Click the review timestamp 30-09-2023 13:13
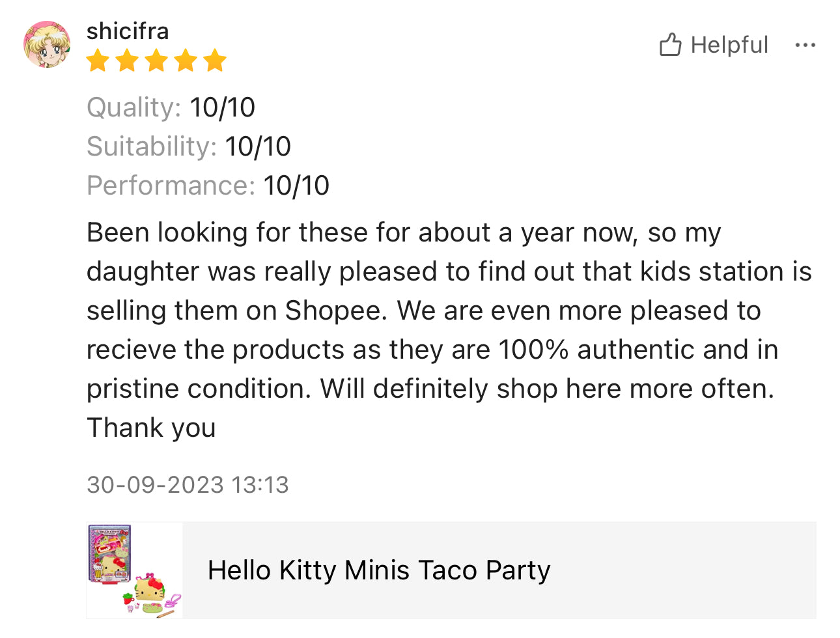Image resolution: width=840 pixels, height=638 pixels. 188,485
